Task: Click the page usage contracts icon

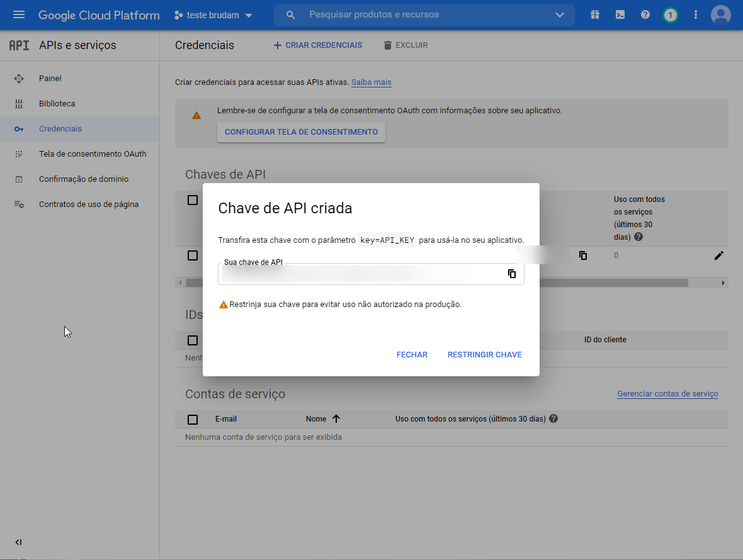Action: point(19,204)
